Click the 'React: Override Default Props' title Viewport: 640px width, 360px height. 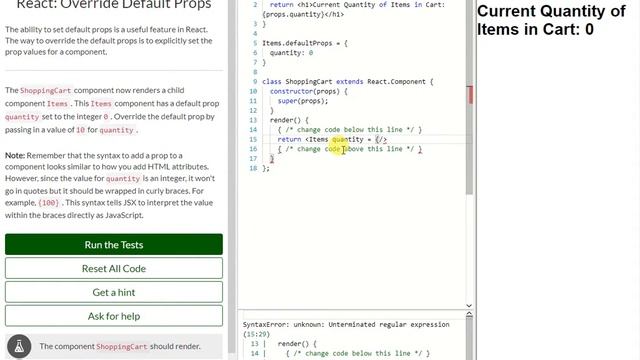pyautogui.click(x=114, y=5)
